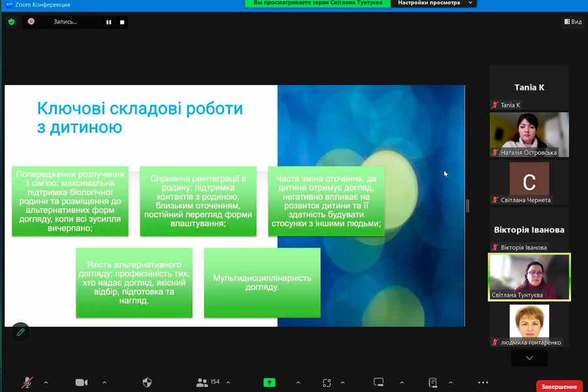
Task: Click the Якість альтернативного догляду box
Action: point(134,282)
